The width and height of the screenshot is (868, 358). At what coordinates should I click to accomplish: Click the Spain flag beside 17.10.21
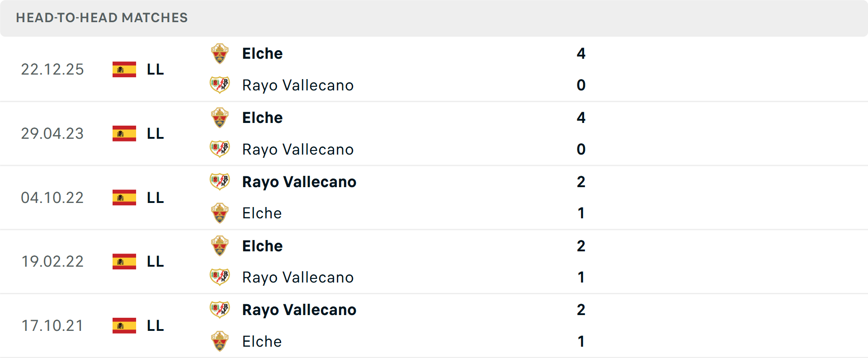[124, 325]
